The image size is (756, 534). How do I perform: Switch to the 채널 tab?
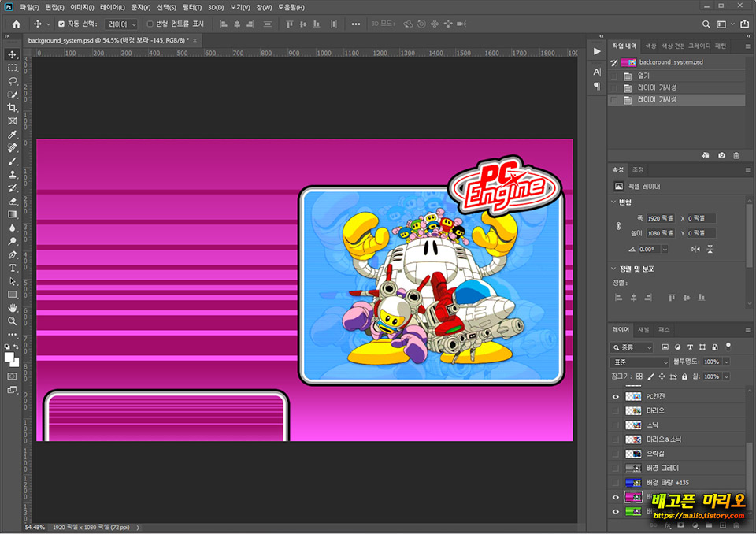tap(644, 329)
